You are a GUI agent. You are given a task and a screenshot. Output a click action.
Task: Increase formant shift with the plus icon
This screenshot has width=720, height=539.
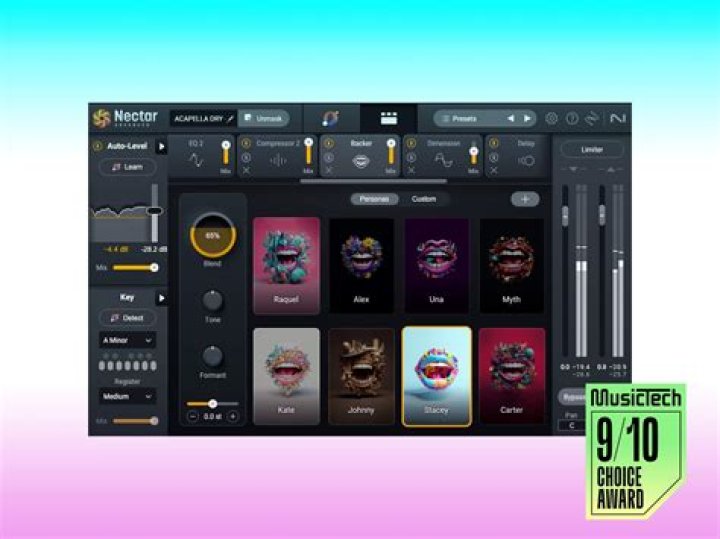pos(233,416)
